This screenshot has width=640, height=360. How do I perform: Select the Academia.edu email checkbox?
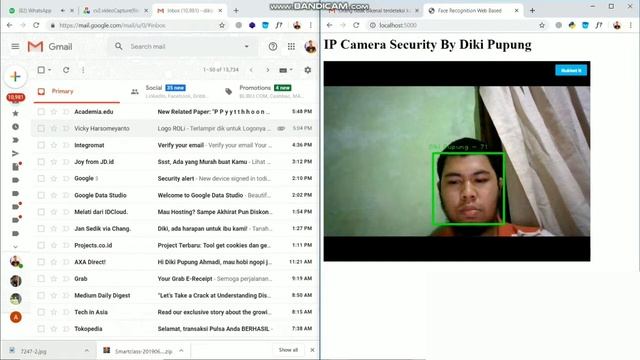[41, 111]
